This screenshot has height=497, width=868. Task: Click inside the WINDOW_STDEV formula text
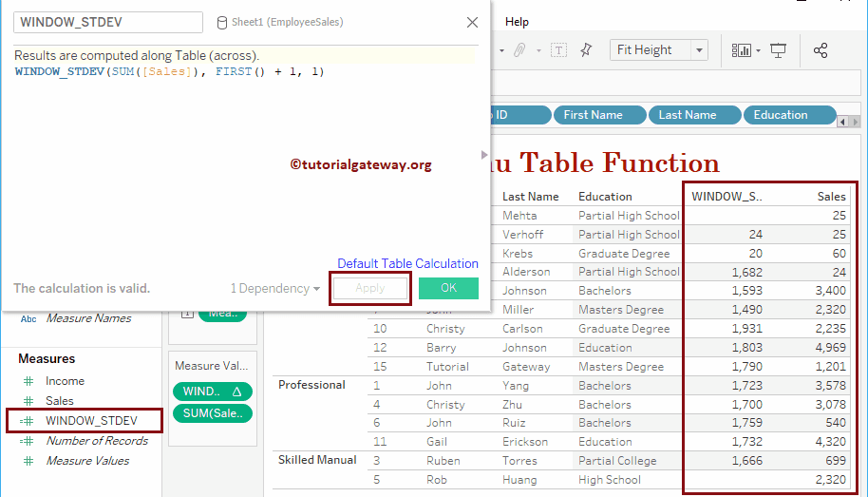[x=169, y=71]
